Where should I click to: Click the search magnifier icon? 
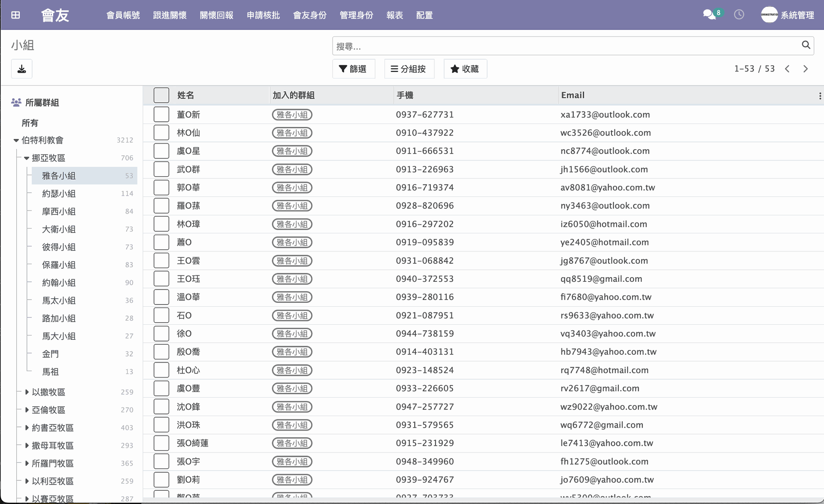tap(806, 45)
